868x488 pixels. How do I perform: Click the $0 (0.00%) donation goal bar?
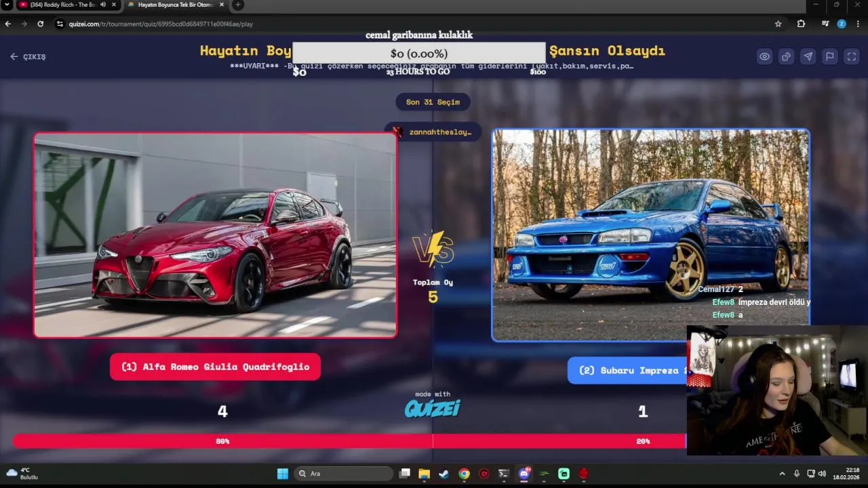click(419, 54)
